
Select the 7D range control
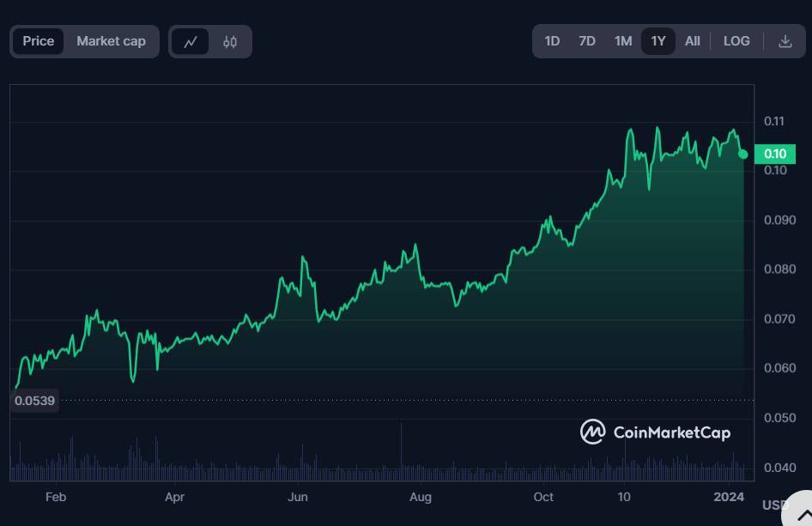587,40
